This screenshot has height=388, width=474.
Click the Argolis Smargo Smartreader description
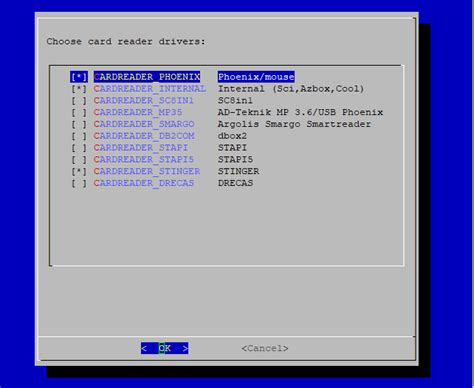click(294, 124)
